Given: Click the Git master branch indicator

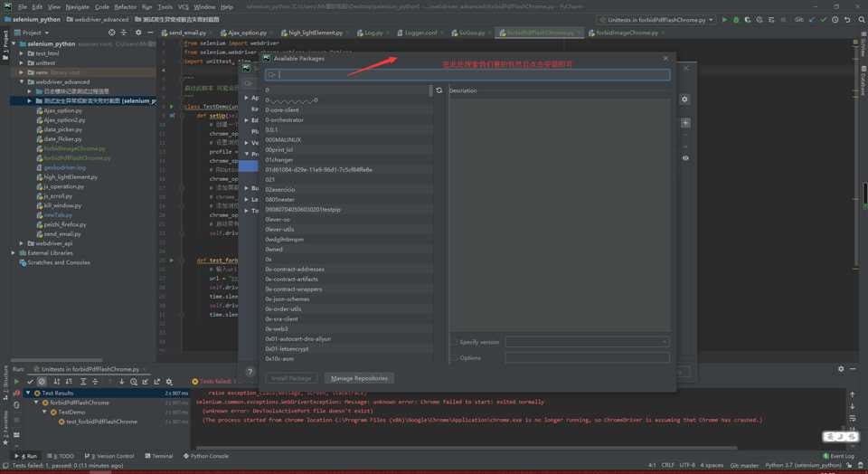Looking at the screenshot, I should [x=744, y=466].
